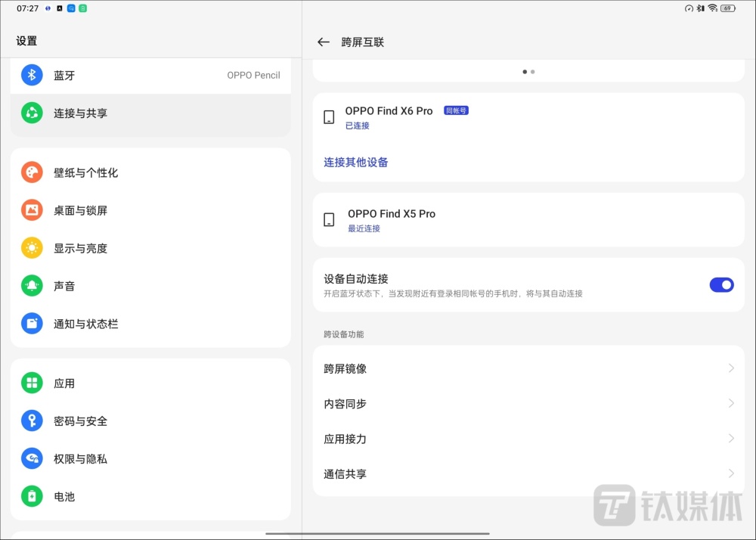Tap the green notification icon in status bar
This screenshot has width=756, height=540.
click(x=83, y=8)
